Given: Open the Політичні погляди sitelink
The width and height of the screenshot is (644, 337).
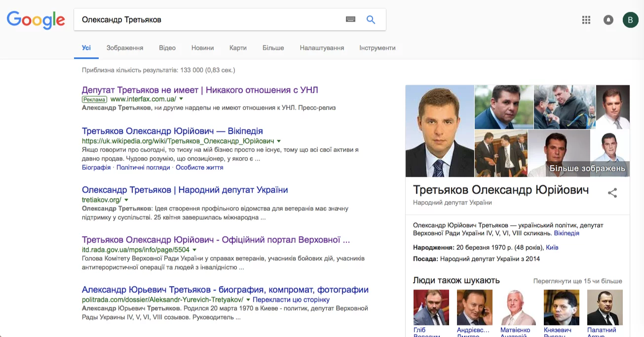Looking at the screenshot, I should 143,168.
